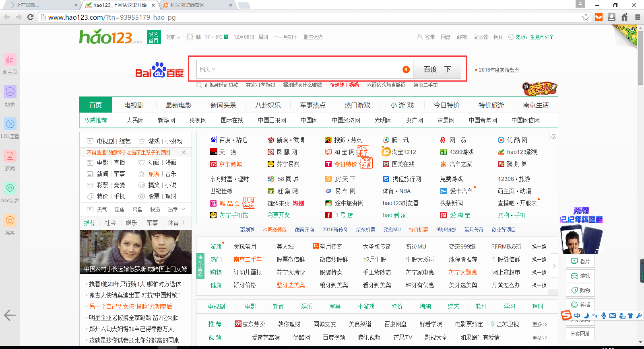Click the Sogou input method S icon
Screen dimensions: 644x349
click(x=567, y=315)
